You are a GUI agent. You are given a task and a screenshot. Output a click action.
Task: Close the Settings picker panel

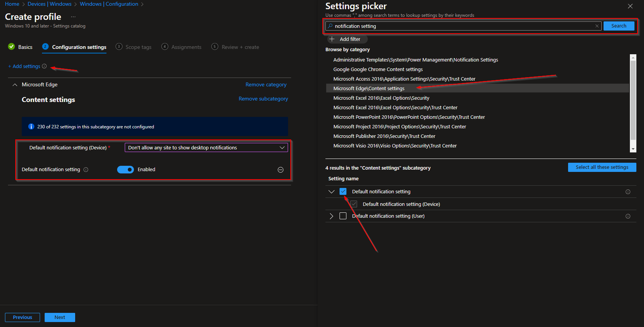[x=630, y=6]
